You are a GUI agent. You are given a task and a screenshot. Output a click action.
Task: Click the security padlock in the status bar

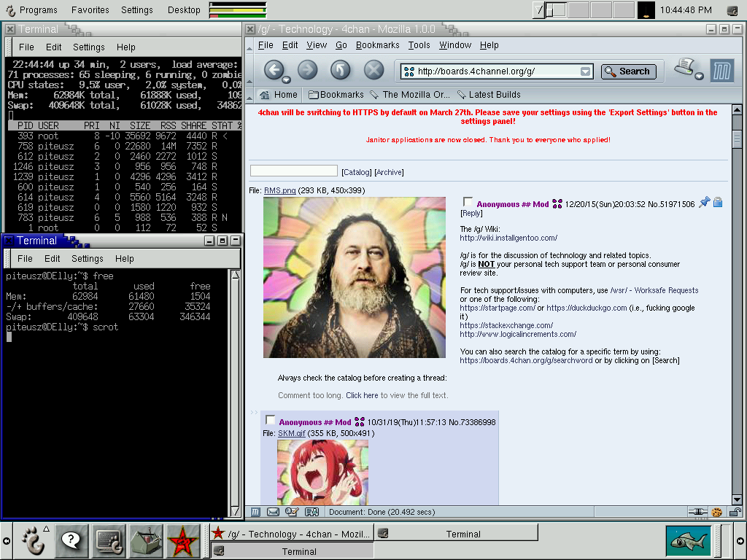(735, 512)
